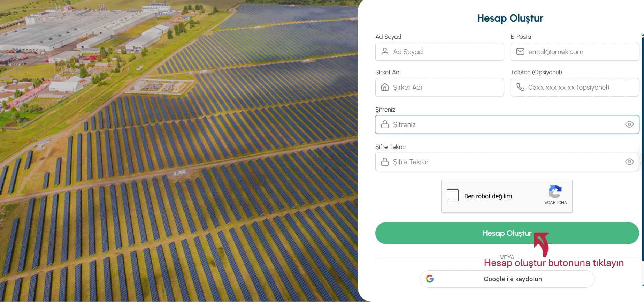Sign up with Google ile kaydolun
The image size is (644, 302).
tap(507, 279)
